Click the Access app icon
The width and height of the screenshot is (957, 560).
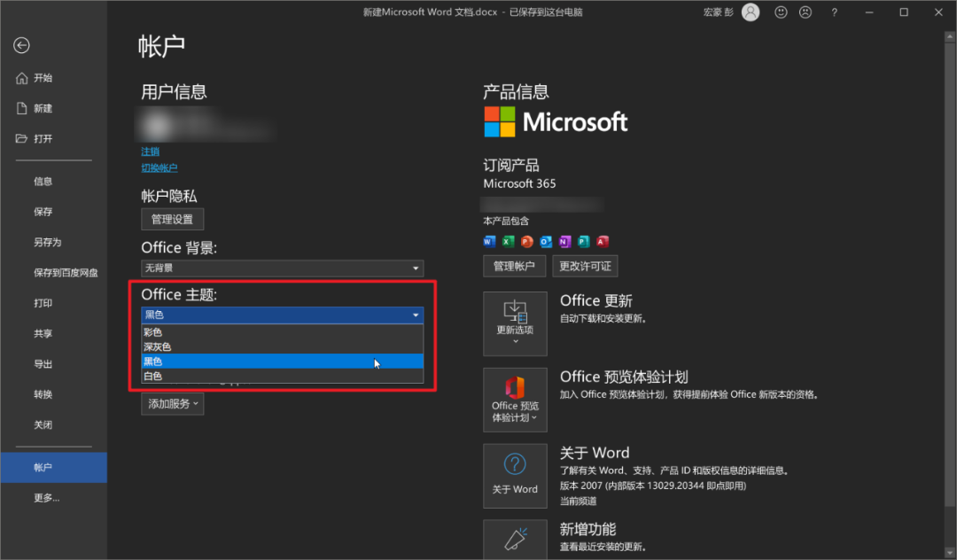pos(603,242)
